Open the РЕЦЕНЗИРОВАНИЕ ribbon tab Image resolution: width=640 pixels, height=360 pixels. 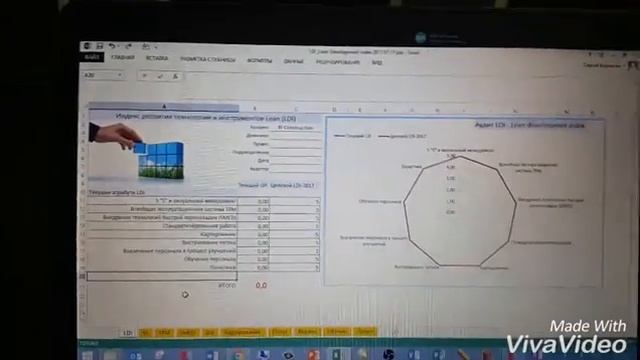click(338, 62)
